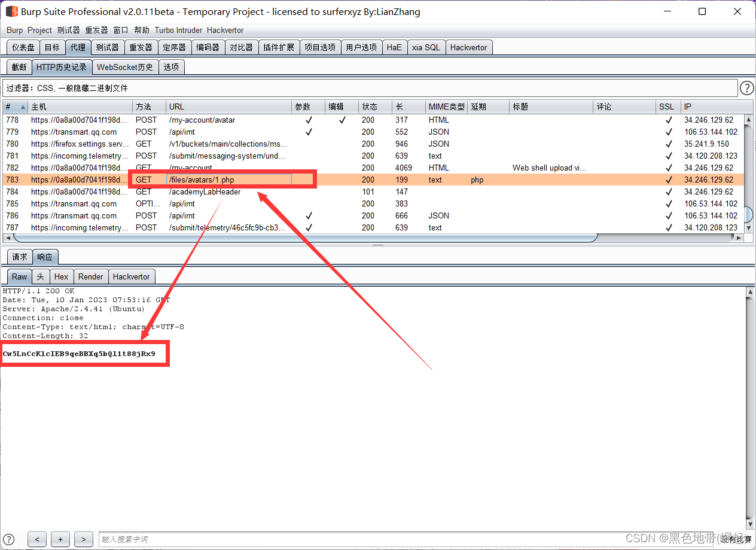Switch to the 插件扩展 tab
This screenshot has height=550, width=756.
pos(279,47)
